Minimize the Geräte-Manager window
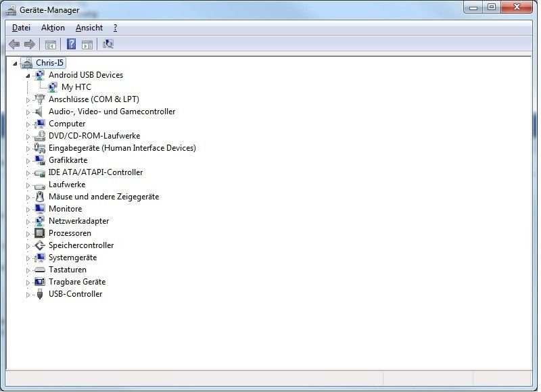 click(473, 7)
